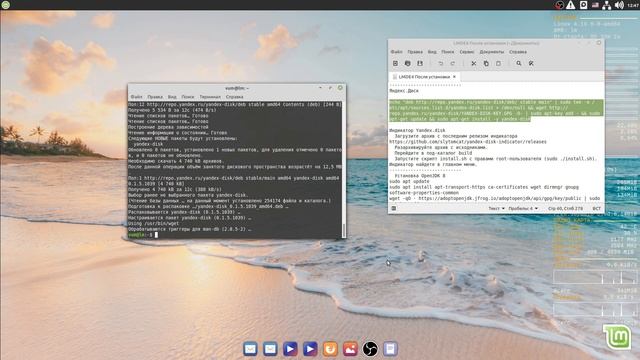
Task: Open the Правка menu in the text editor
Action: tap(415, 52)
